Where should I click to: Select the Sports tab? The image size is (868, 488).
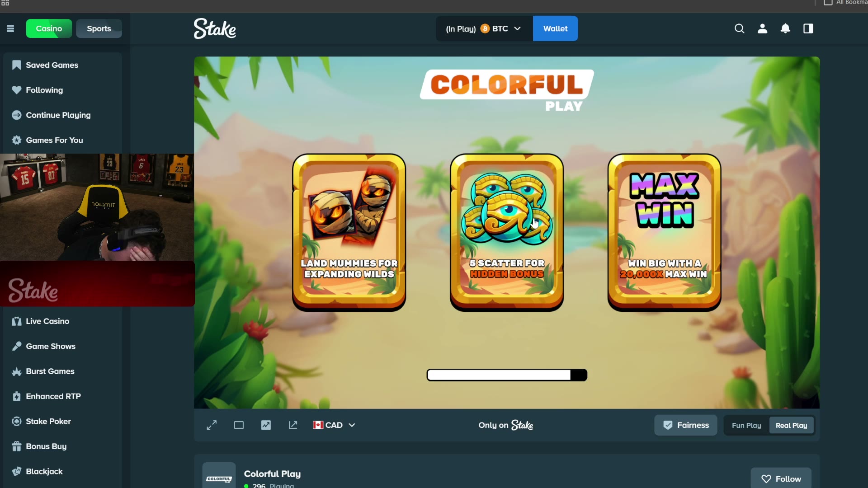click(99, 28)
